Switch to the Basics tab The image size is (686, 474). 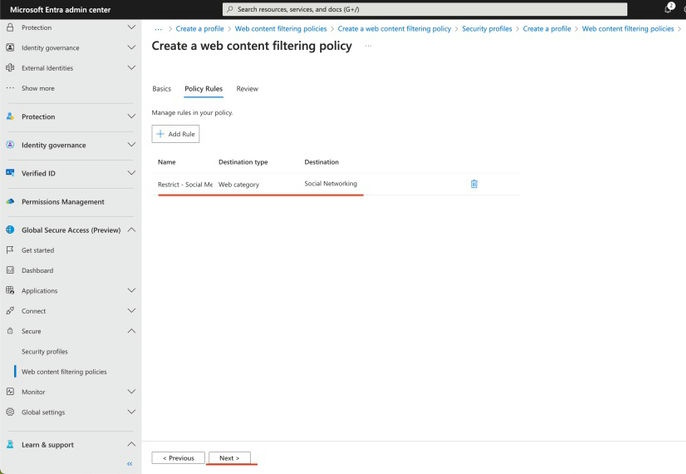[x=161, y=88]
